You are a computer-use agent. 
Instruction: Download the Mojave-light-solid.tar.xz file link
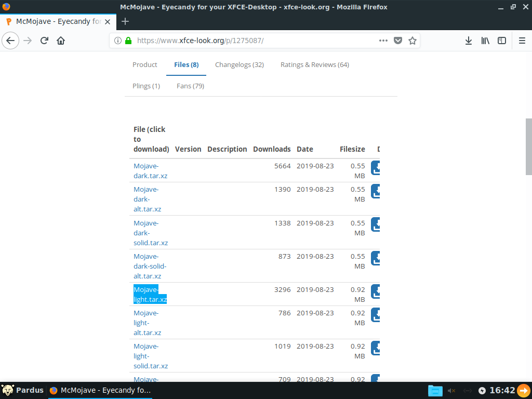[x=151, y=356]
